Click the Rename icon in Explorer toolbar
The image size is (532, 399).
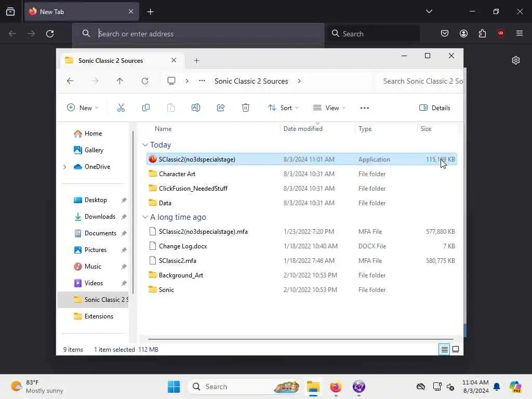[196, 108]
